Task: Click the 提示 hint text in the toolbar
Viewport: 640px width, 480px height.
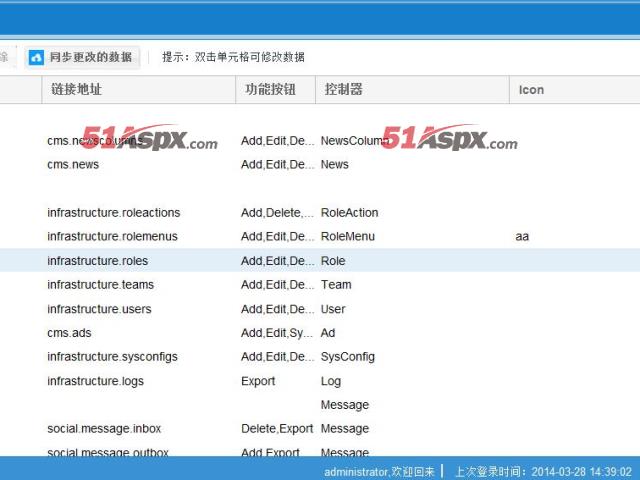Action: tap(233, 57)
